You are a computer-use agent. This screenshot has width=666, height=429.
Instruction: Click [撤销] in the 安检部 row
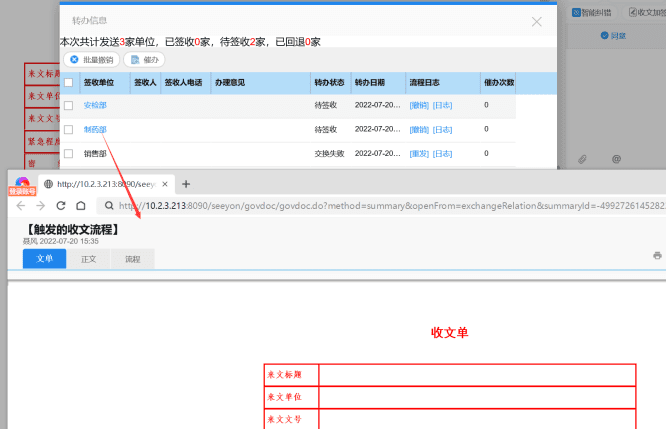coord(419,105)
